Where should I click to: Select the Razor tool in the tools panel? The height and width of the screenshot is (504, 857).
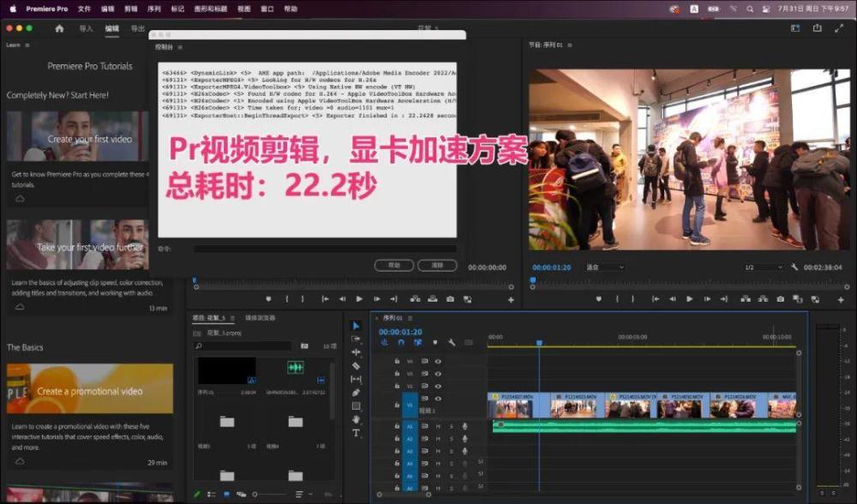357,365
